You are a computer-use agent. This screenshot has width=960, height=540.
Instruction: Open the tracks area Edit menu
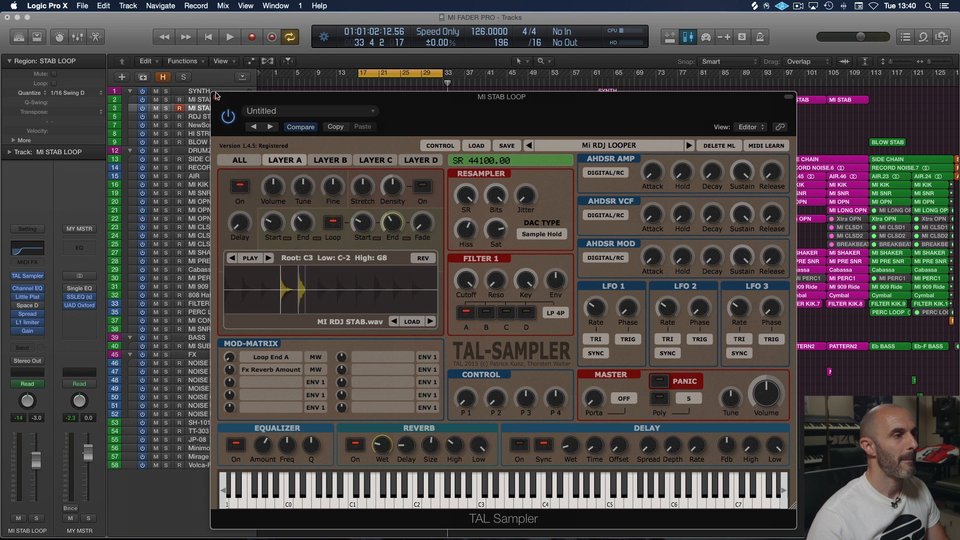[x=148, y=61]
